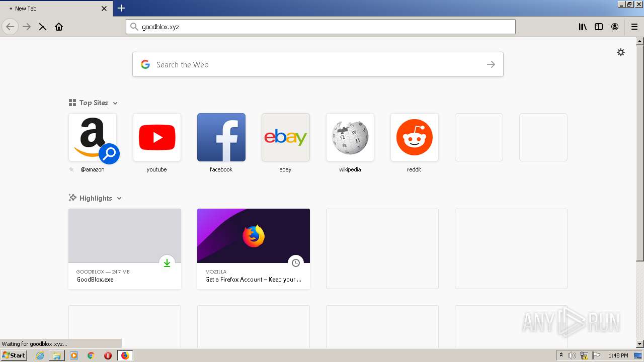Screen dimensions: 644x362
Task: Show hidden system tray icons
Action: click(561, 355)
